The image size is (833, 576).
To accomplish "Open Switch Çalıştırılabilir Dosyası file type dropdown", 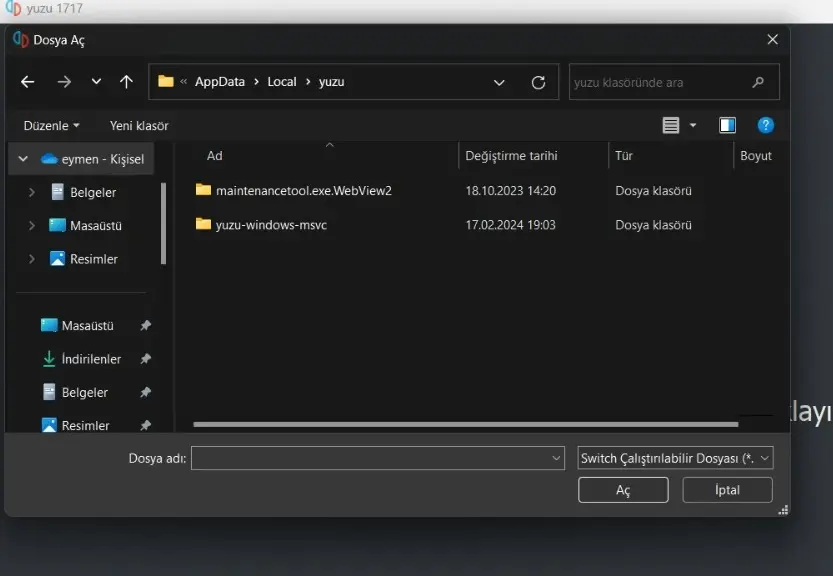I will 675,458.
